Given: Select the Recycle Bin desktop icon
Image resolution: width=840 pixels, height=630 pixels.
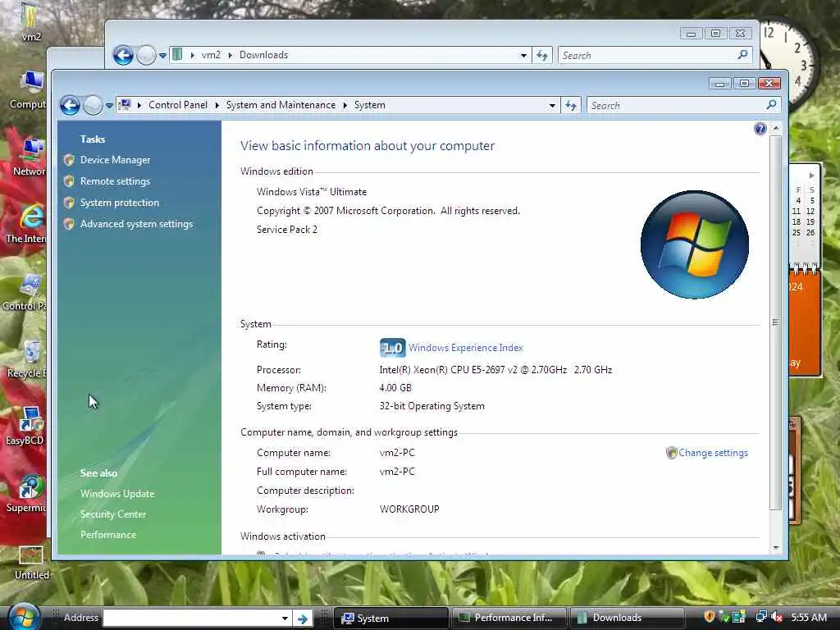Looking at the screenshot, I should click(x=27, y=359).
